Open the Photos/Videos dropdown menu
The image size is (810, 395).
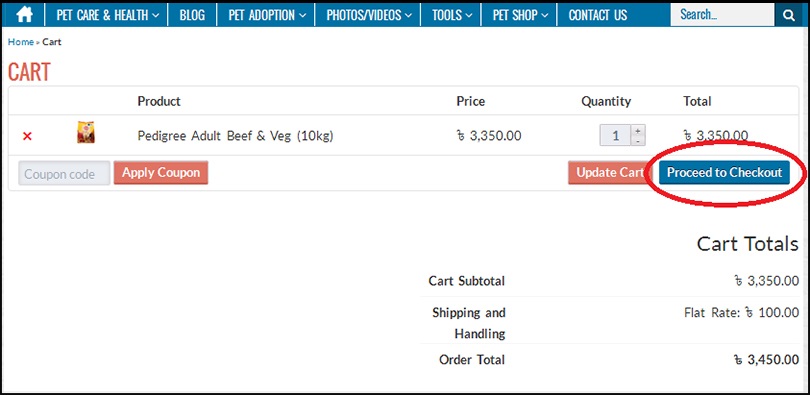(369, 15)
